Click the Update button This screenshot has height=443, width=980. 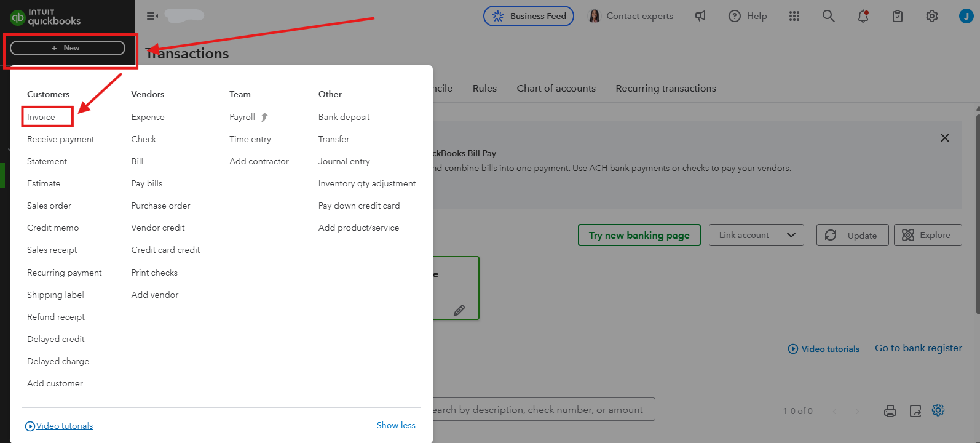tap(853, 235)
